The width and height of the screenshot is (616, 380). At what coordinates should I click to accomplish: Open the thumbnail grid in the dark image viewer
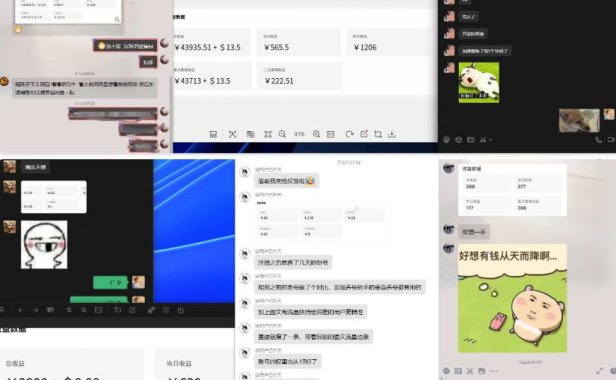click(50, 310)
